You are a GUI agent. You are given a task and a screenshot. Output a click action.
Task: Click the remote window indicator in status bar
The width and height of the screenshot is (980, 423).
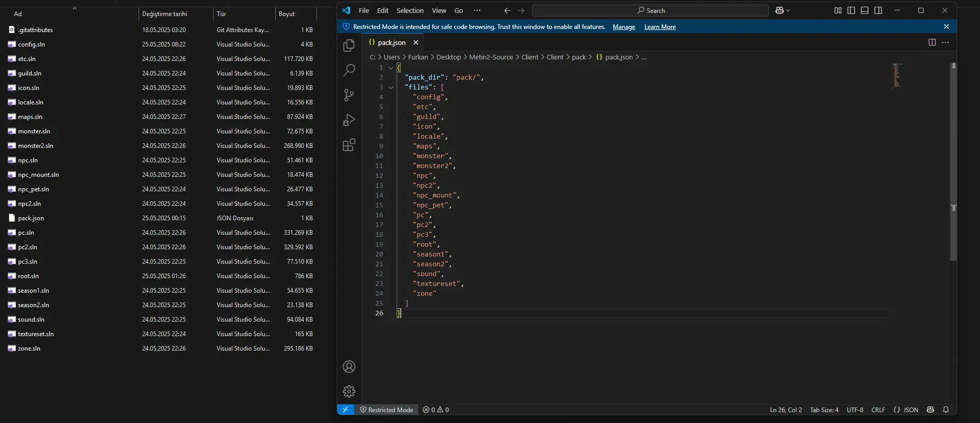point(345,410)
